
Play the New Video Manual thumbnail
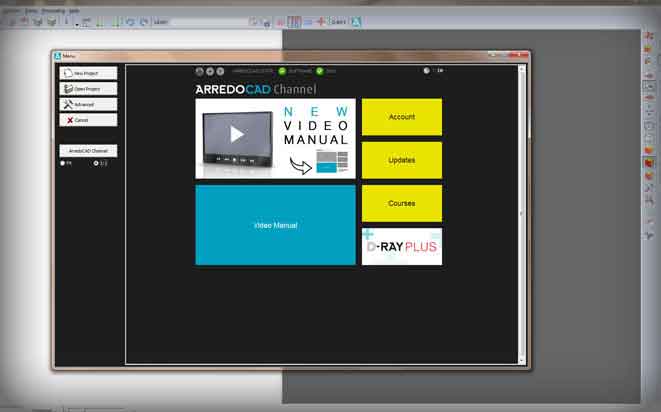275,138
